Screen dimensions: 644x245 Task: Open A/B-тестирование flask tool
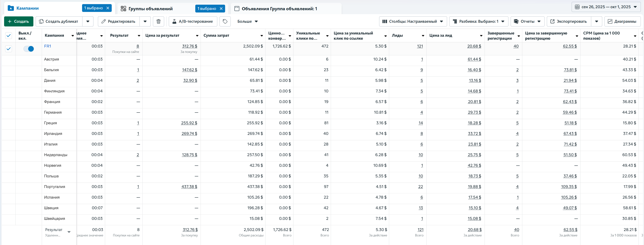point(193,21)
